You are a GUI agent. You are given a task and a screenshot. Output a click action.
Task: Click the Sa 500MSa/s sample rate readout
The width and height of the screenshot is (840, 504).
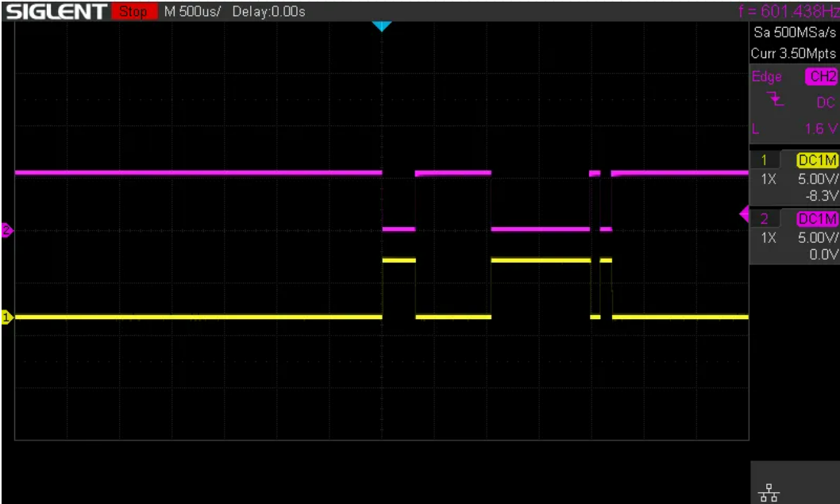(794, 33)
